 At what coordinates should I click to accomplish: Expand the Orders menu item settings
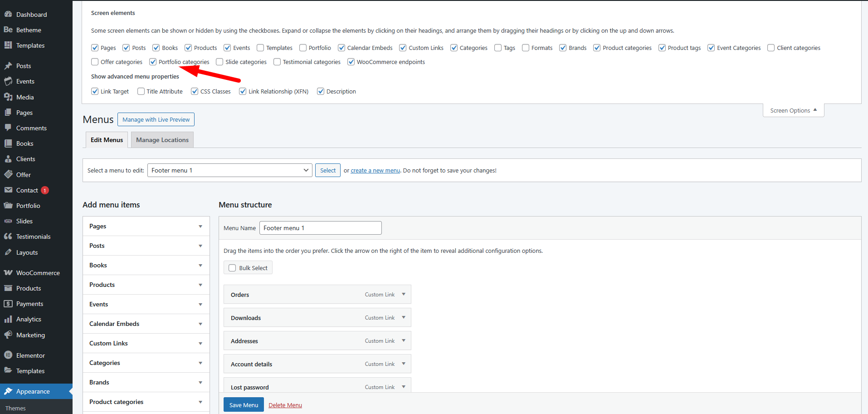pos(404,295)
